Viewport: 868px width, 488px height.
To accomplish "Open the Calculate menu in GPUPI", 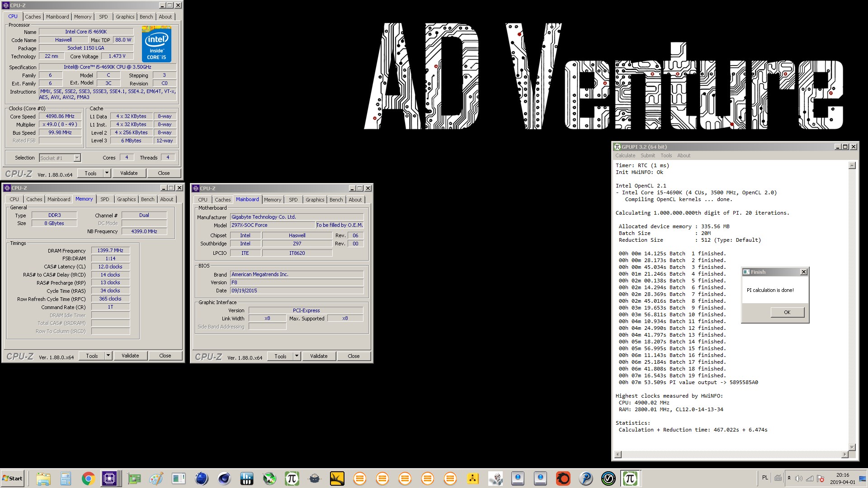I will click(x=625, y=155).
